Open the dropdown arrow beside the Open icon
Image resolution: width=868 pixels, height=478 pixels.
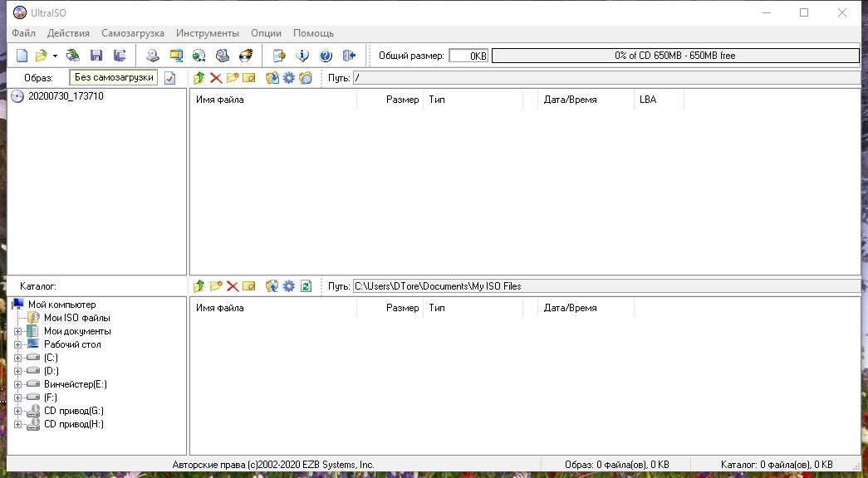click(x=55, y=56)
